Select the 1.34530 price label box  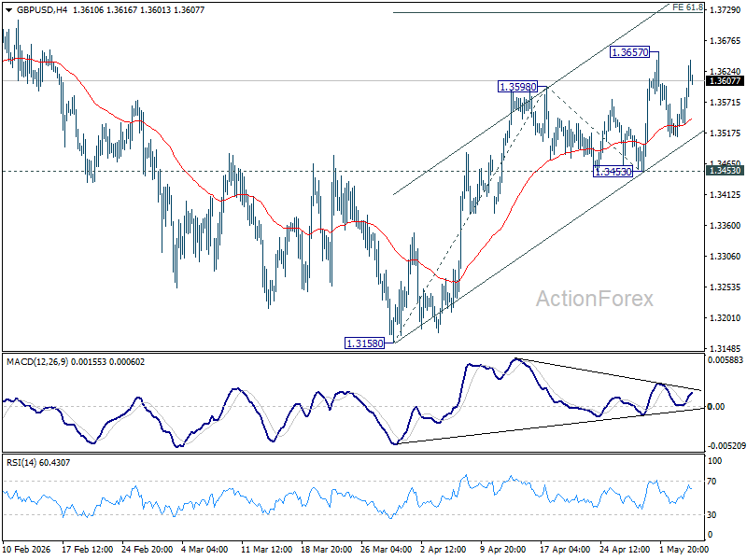[x=613, y=172]
